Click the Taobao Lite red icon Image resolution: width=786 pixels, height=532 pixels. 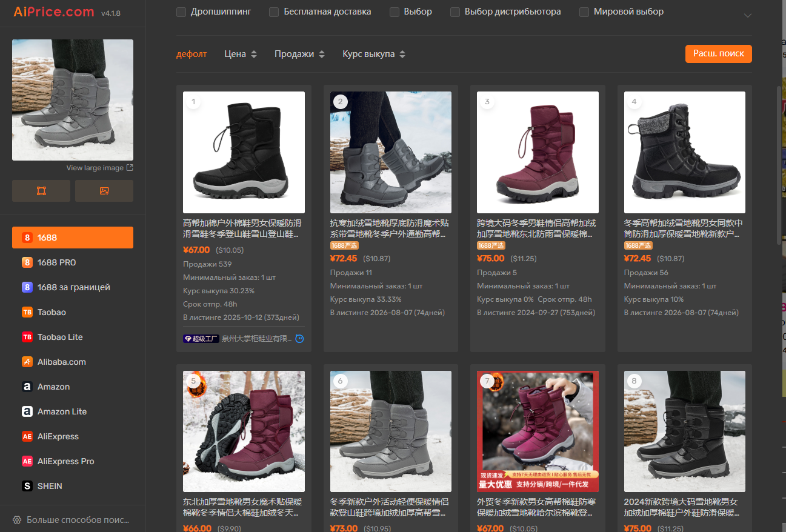[27, 337]
